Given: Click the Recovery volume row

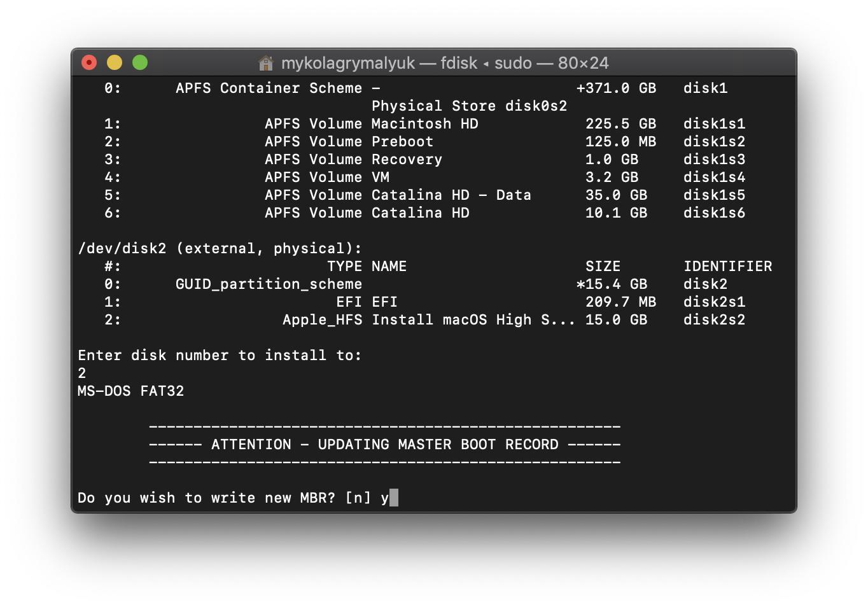Looking at the screenshot, I should pos(353,159).
